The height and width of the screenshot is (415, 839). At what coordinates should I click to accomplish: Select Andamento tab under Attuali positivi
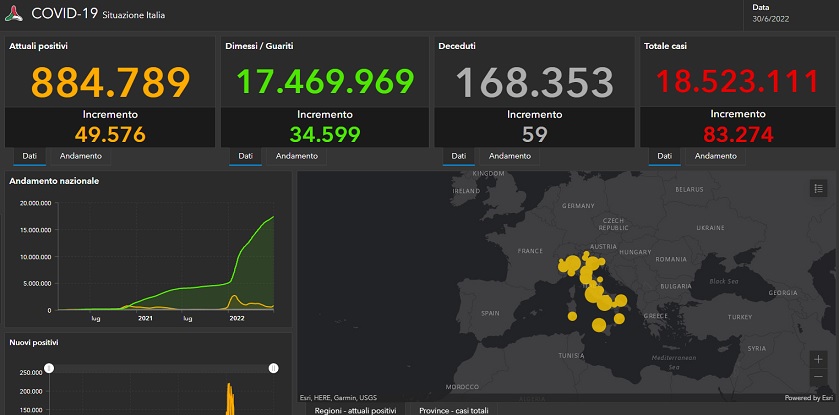point(81,156)
